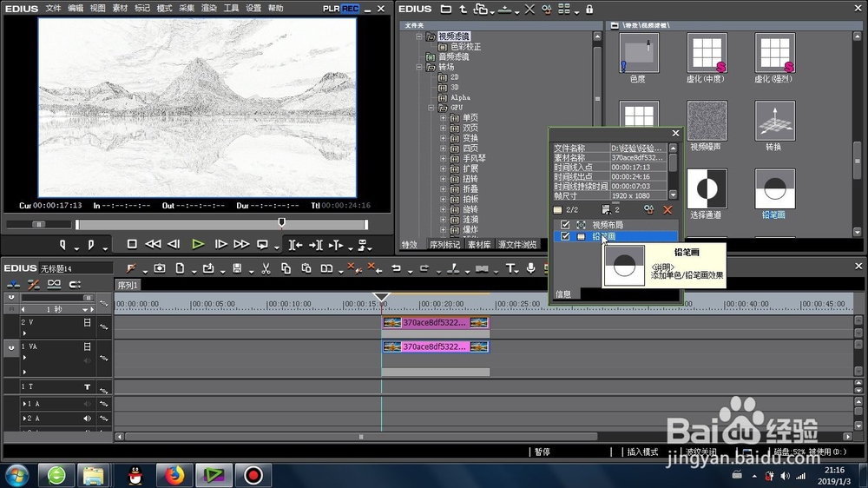Click the Cut (scissors) icon in the timeline toolbar
Viewport: 868px width, 488px height.
(x=266, y=268)
